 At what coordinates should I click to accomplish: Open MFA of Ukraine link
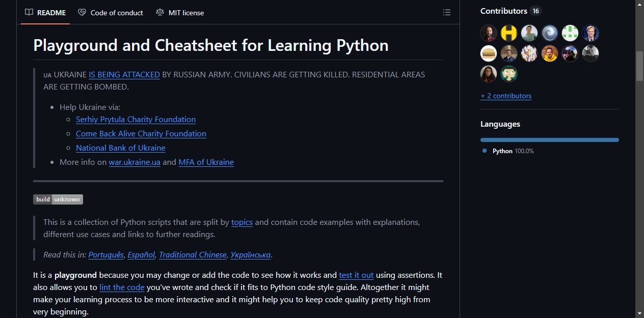206,162
